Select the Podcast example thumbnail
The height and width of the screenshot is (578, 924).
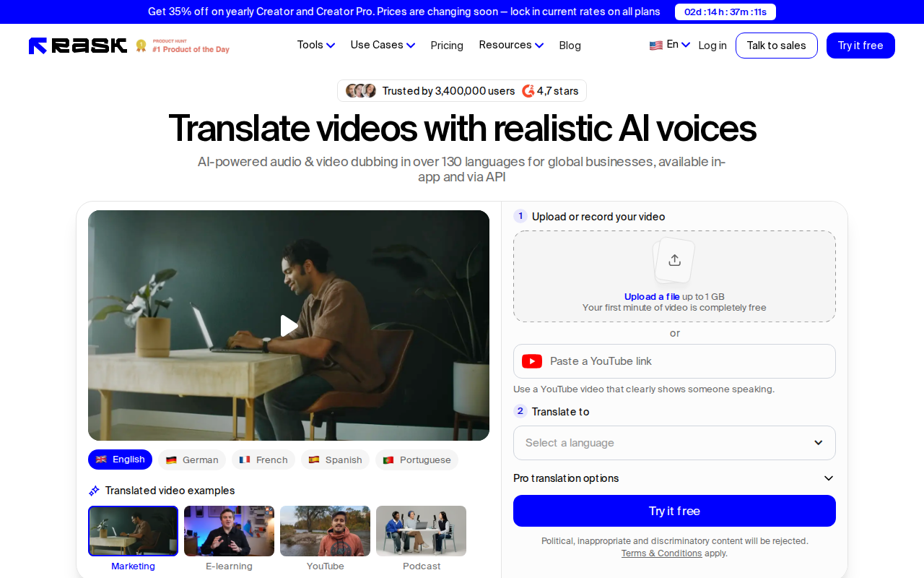coord(421,531)
